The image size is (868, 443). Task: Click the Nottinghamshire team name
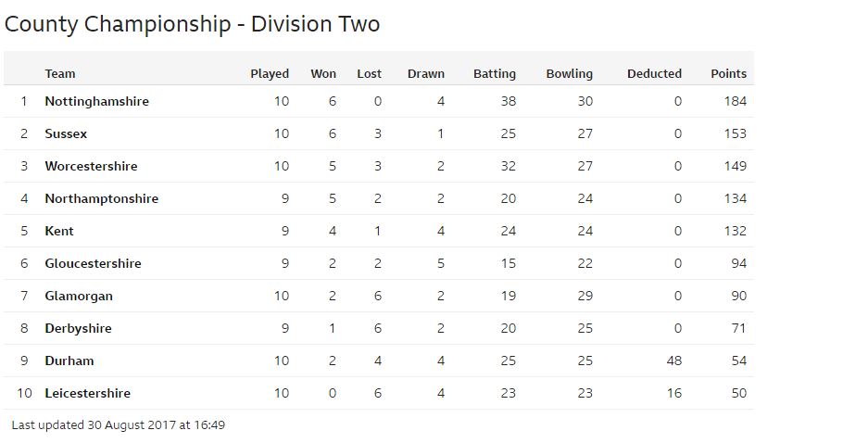click(97, 101)
